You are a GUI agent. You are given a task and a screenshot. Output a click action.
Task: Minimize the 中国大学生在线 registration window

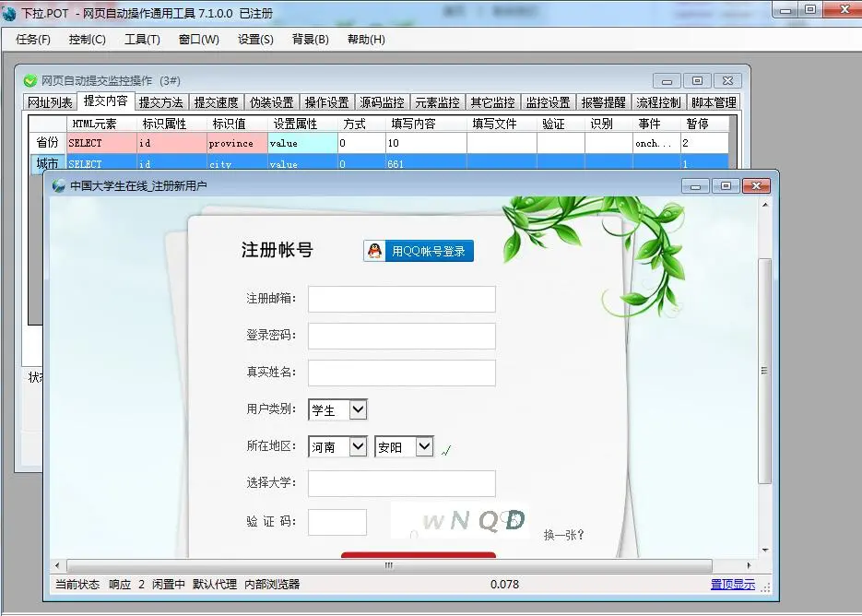point(695,186)
